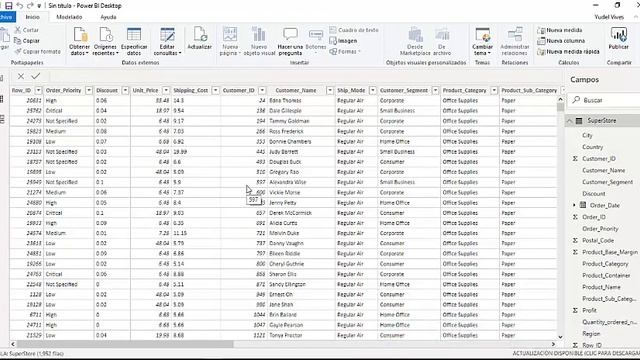The height and width of the screenshot is (360, 640).
Task: Click Nueva medida
Action: click(560, 30)
